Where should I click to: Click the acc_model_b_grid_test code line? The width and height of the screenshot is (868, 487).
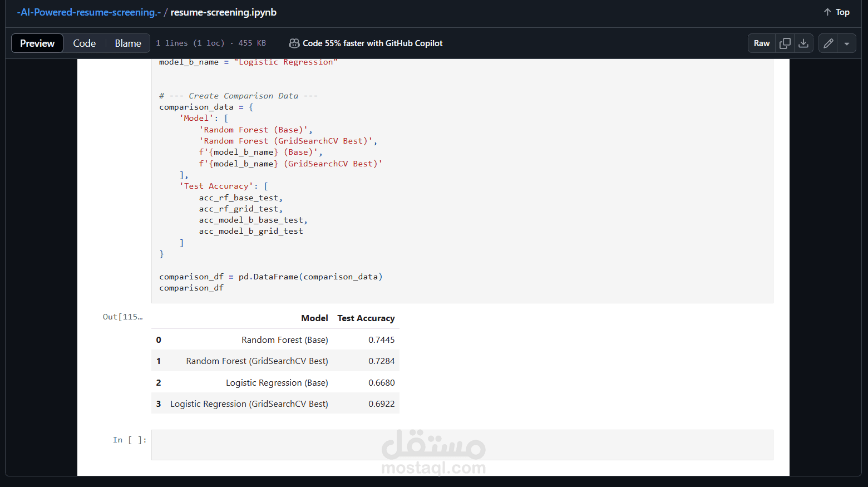(x=251, y=232)
